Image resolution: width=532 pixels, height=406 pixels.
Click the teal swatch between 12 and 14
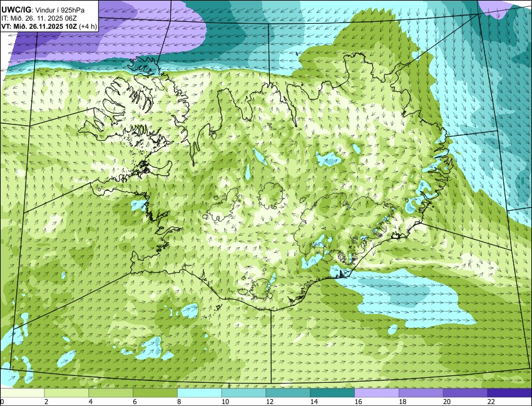pos(288,393)
